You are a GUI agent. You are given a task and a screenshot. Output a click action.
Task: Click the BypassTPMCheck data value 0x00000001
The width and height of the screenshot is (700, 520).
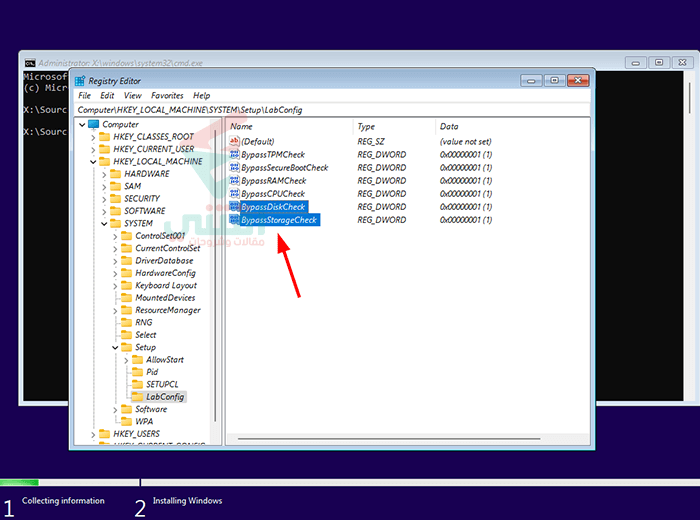(x=466, y=154)
